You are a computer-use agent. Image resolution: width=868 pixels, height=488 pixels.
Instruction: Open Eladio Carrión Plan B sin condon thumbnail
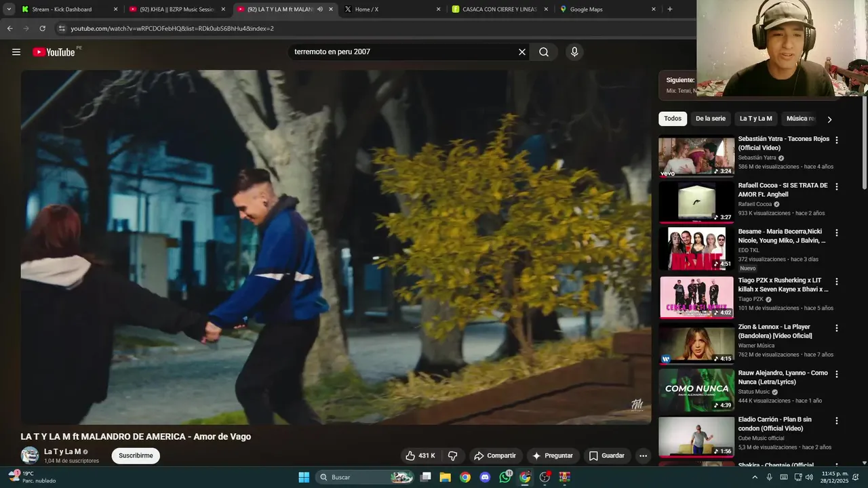(696, 436)
